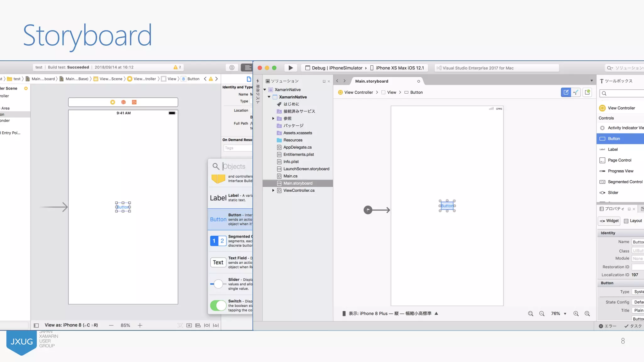Click the Widget properties tab button
Image resolution: width=644 pixels, height=362 pixels.
[609, 221]
